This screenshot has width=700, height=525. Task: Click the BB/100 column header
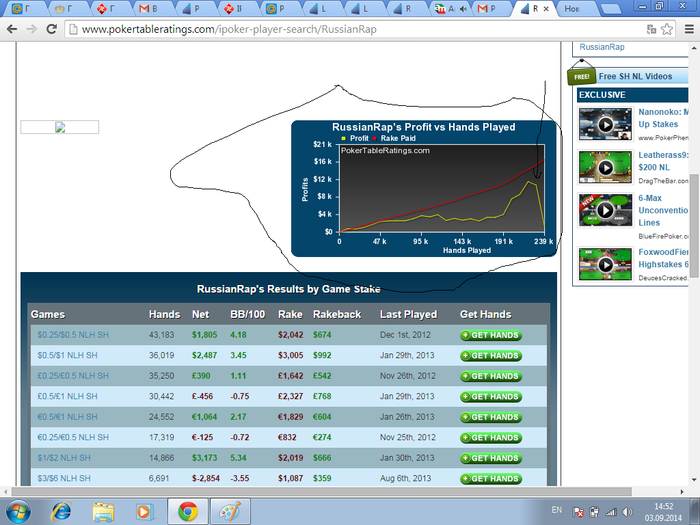pos(248,315)
